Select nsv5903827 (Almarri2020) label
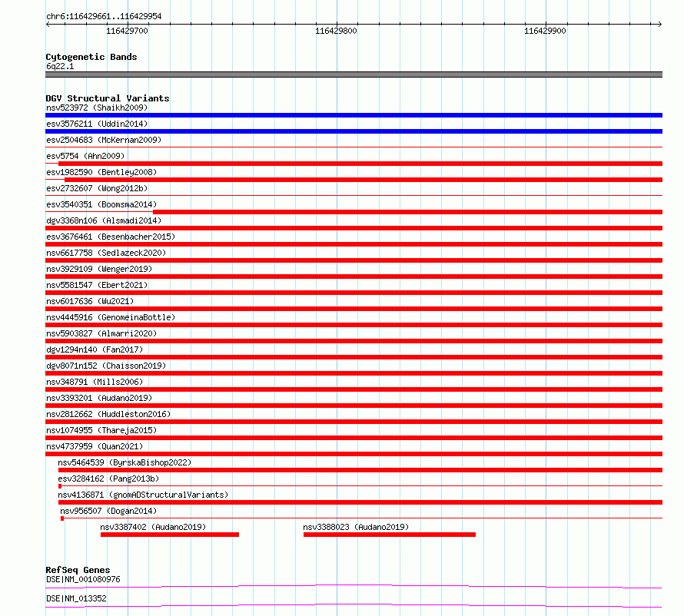This screenshot has width=684, height=616. pyautogui.click(x=101, y=333)
